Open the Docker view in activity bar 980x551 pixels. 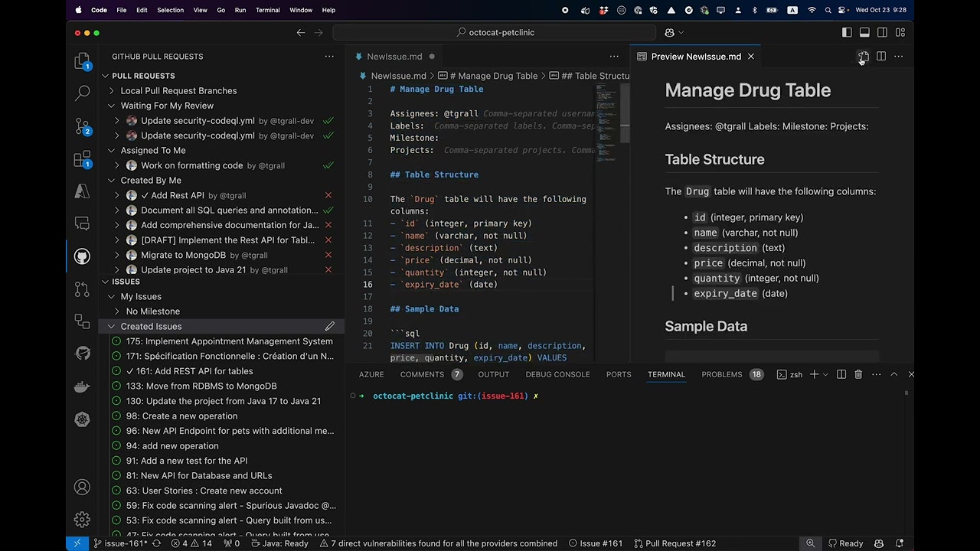(x=82, y=386)
